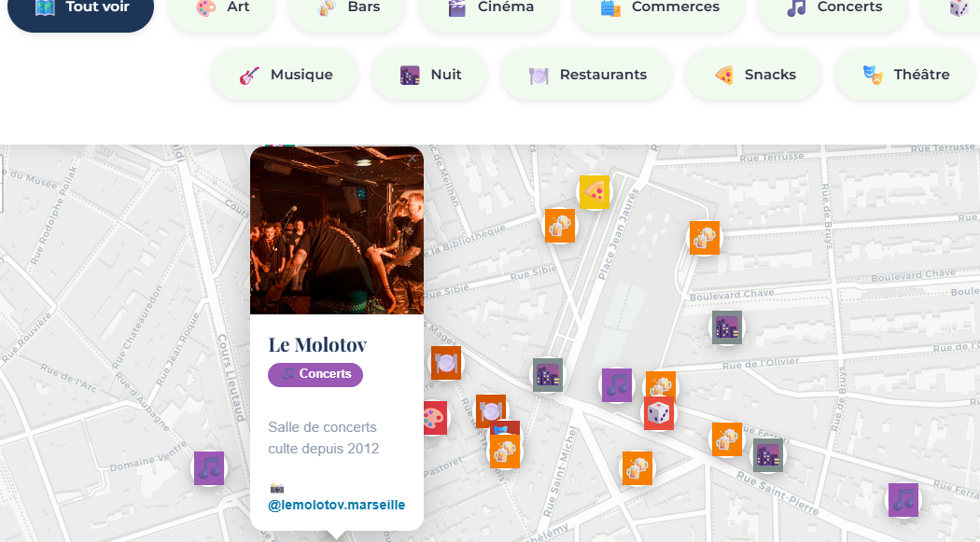Click the Place Jean Jaurès map label
Screen dimensions: 980x542
pyautogui.click(x=618, y=233)
